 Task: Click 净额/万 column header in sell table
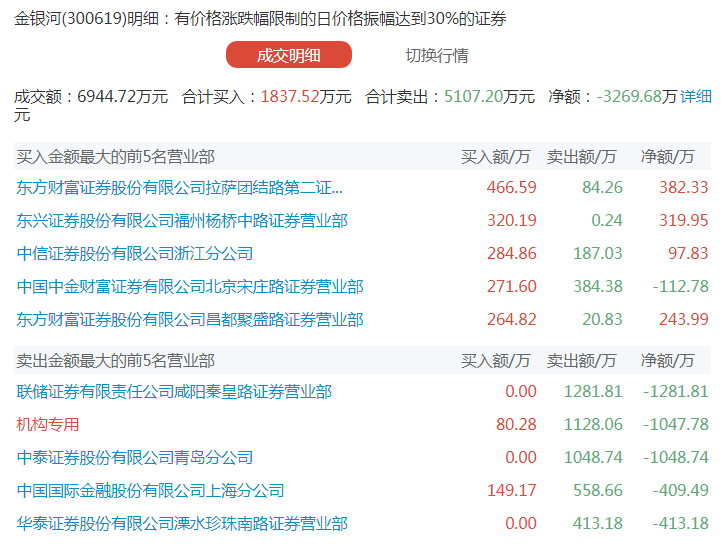tap(667, 361)
